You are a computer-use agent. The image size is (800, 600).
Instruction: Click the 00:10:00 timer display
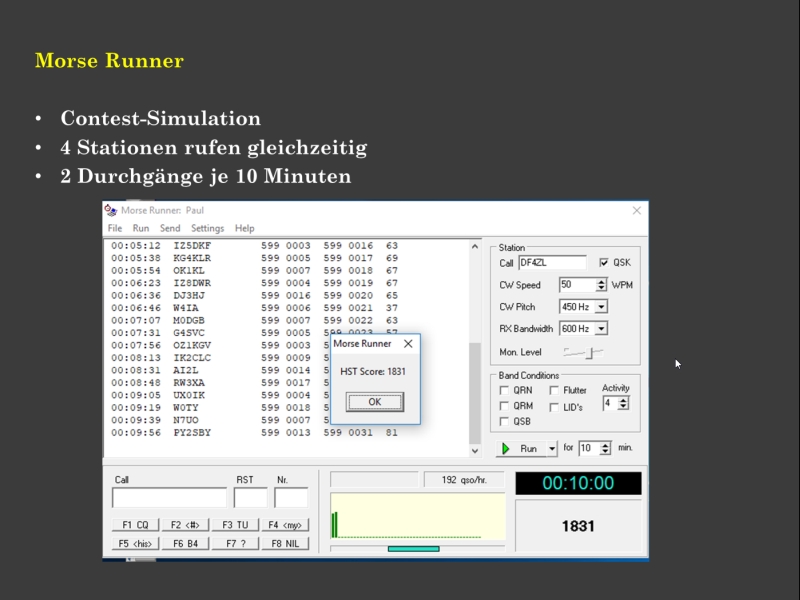click(578, 483)
